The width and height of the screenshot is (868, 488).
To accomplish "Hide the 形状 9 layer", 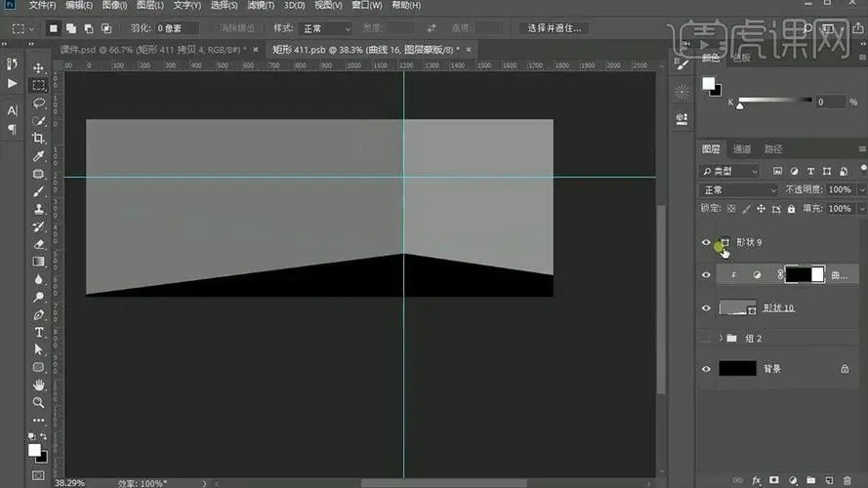I will (707, 242).
